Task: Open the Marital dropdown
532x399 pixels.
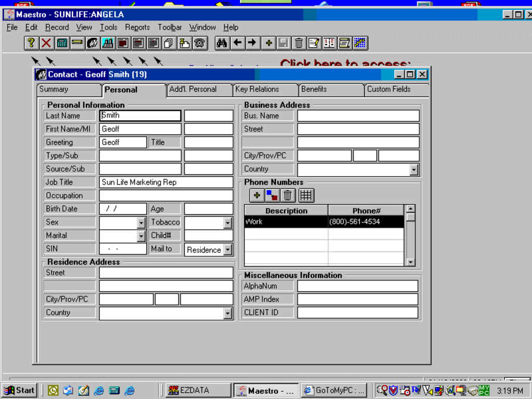Action: pyautogui.click(x=141, y=236)
